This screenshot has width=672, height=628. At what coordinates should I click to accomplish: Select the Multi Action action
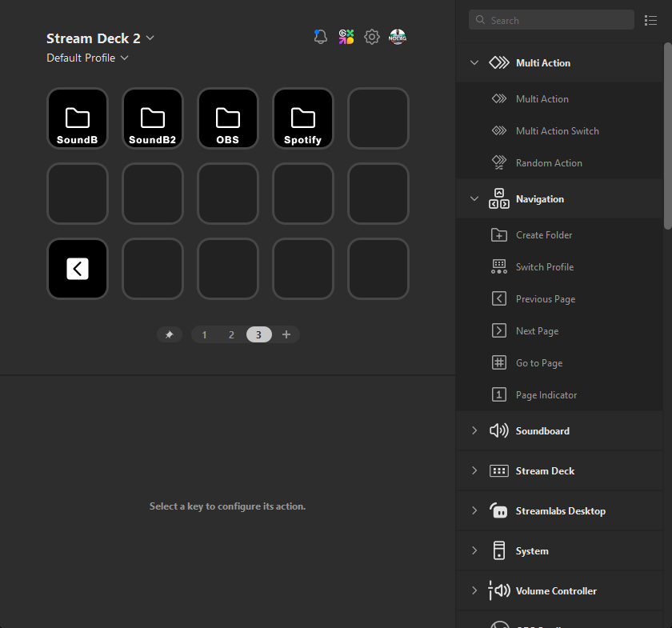(560, 99)
